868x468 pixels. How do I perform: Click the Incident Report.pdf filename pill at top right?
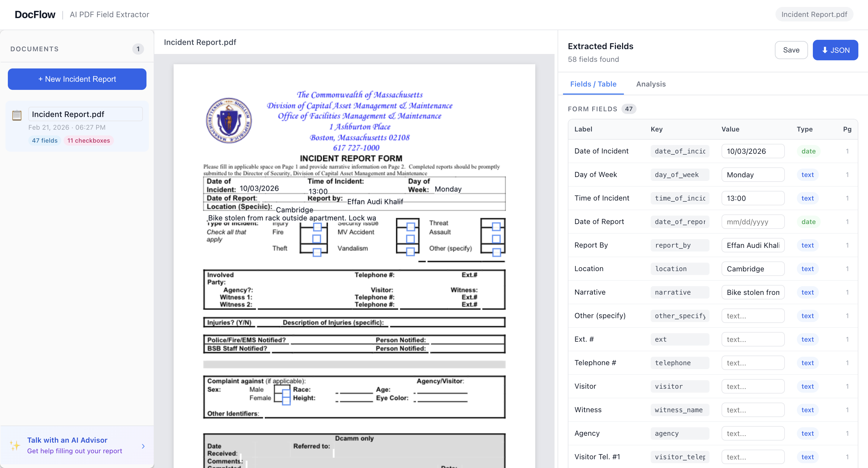tap(814, 14)
